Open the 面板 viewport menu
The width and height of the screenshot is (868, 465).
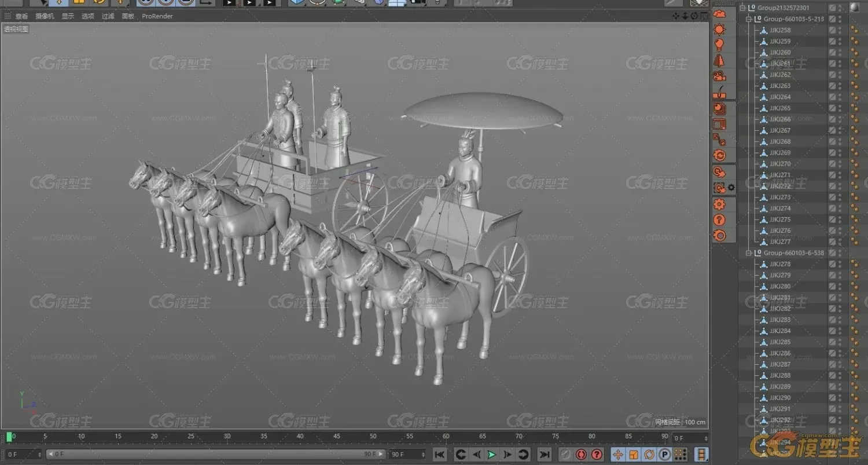click(x=128, y=16)
